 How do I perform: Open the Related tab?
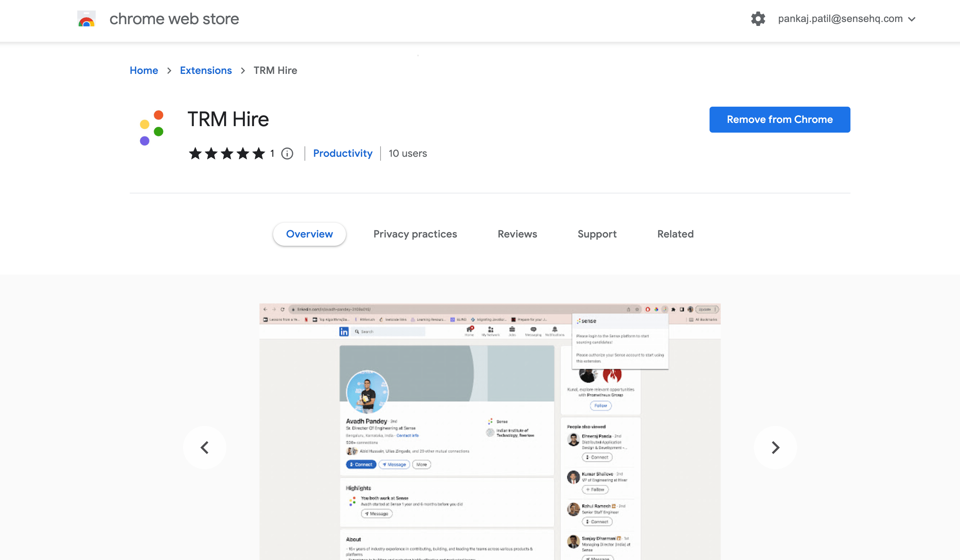(x=675, y=234)
